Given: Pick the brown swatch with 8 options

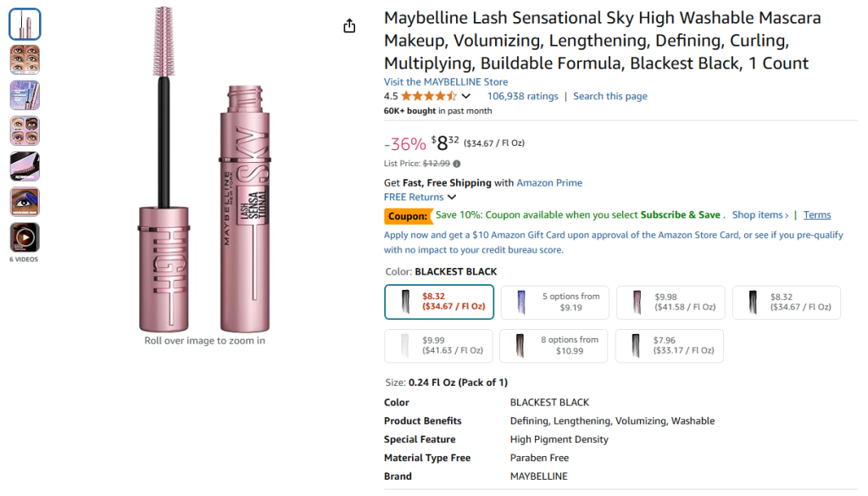Looking at the screenshot, I should (554, 346).
